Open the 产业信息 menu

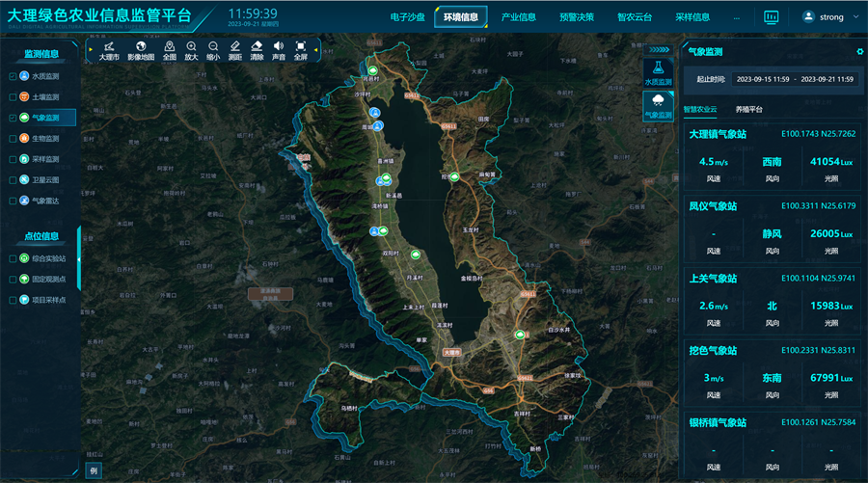519,17
